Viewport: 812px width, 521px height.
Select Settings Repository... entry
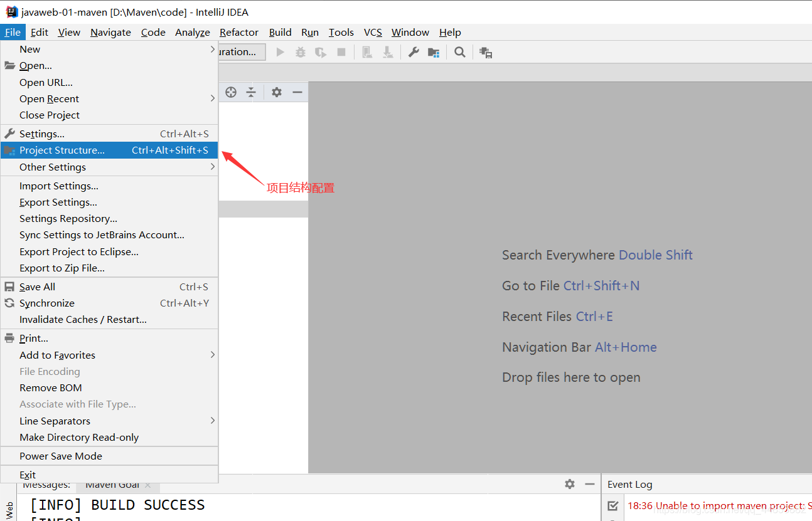click(x=109, y=218)
